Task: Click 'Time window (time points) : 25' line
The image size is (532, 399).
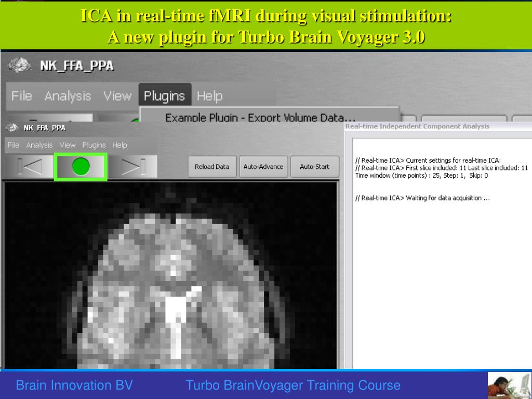Action: [421, 176]
